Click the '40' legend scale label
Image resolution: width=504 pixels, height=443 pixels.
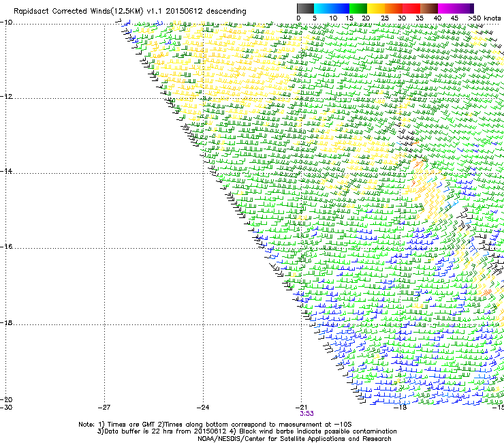[x=437, y=18]
